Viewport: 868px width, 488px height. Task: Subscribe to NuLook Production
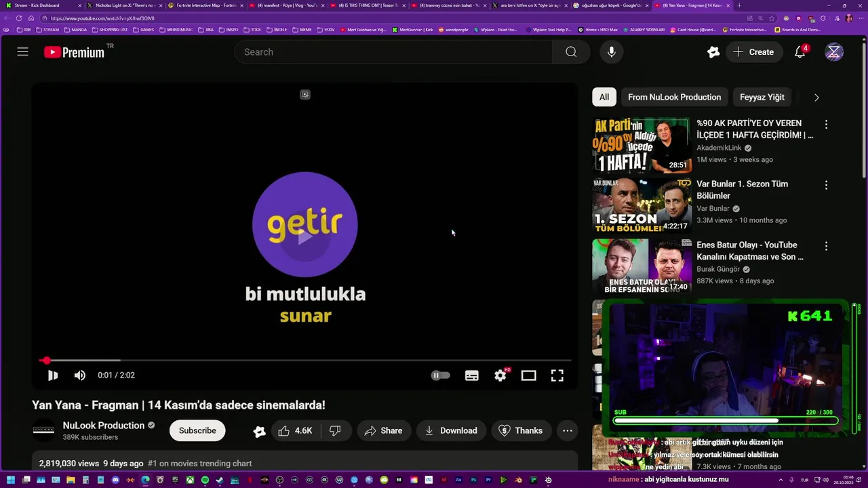pos(197,430)
